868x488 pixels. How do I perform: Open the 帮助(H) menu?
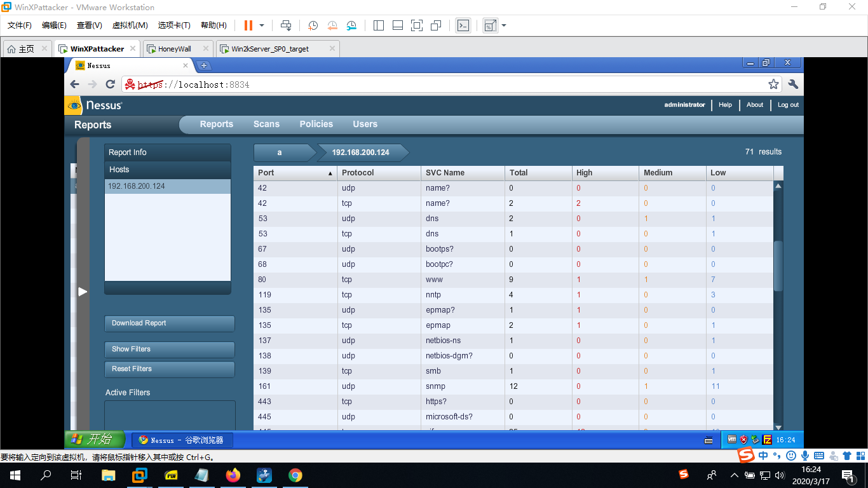pyautogui.click(x=214, y=25)
